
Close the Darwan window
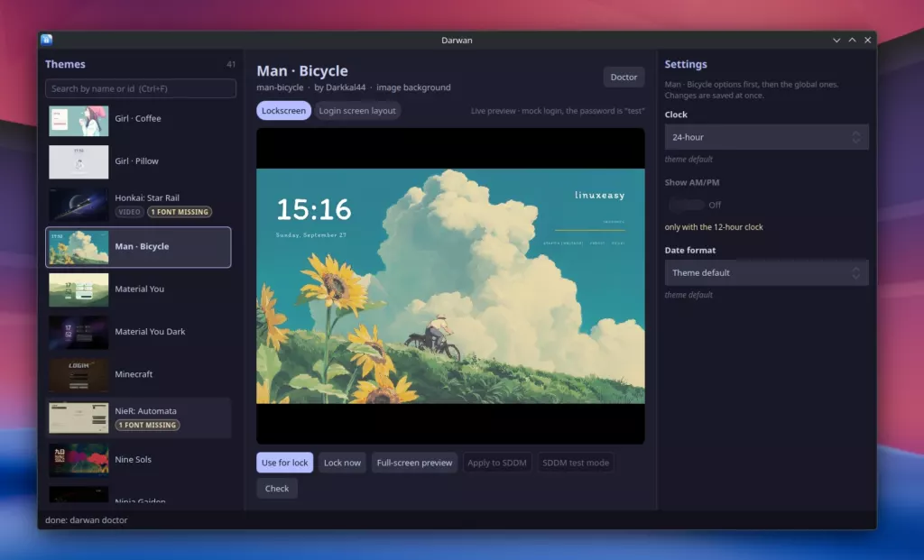click(x=867, y=40)
